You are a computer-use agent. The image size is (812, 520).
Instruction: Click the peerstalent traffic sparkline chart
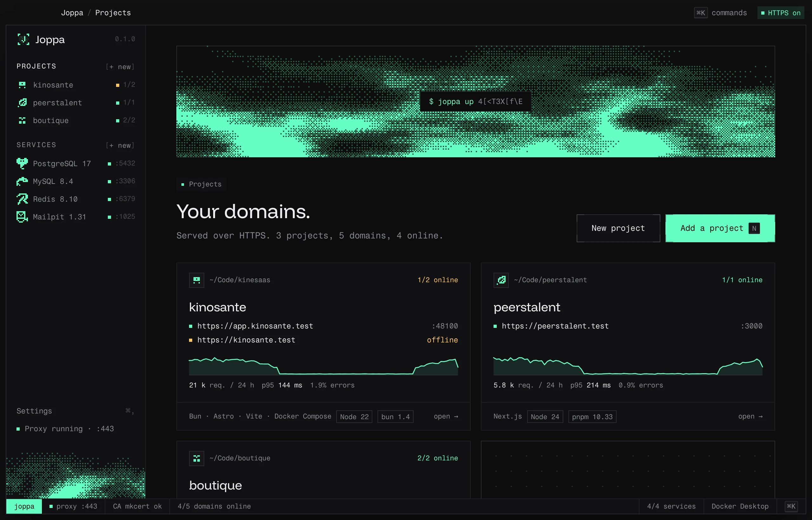click(628, 366)
